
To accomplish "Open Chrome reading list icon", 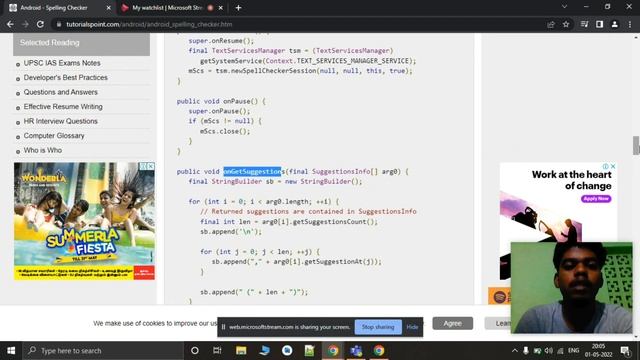I will click(x=584, y=24).
